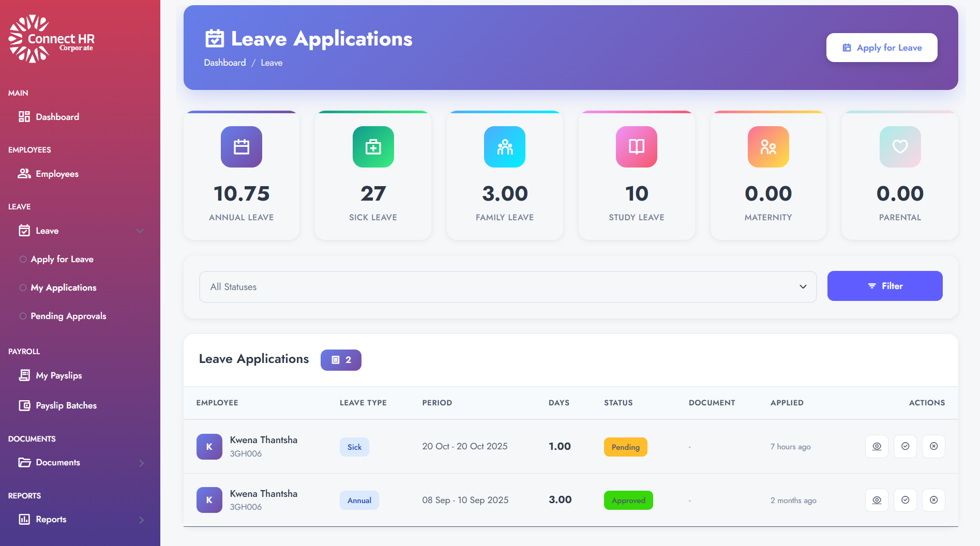Open the All Statuses dropdown
Image resolution: width=980 pixels, height=546 pixels.
(507, 287)
